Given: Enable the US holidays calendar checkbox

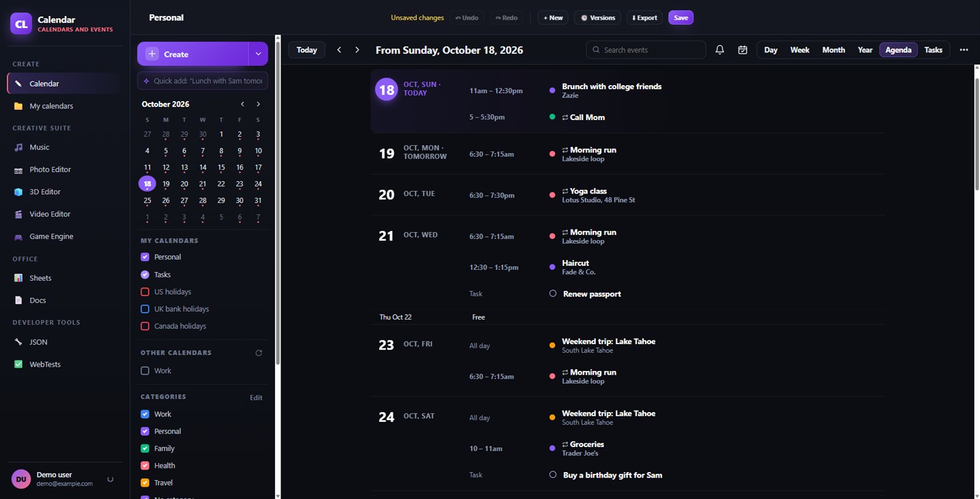Looking at the screenshot, I should (x=145, y=291).
